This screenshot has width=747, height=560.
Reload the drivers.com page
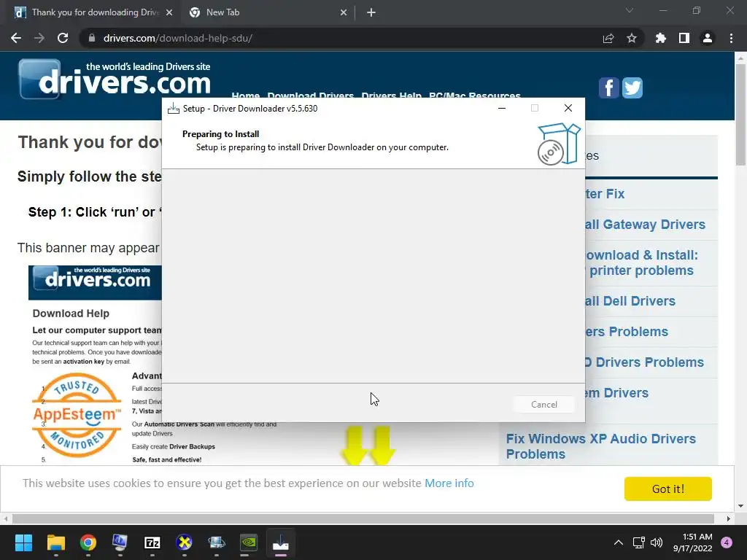(63, 38)
